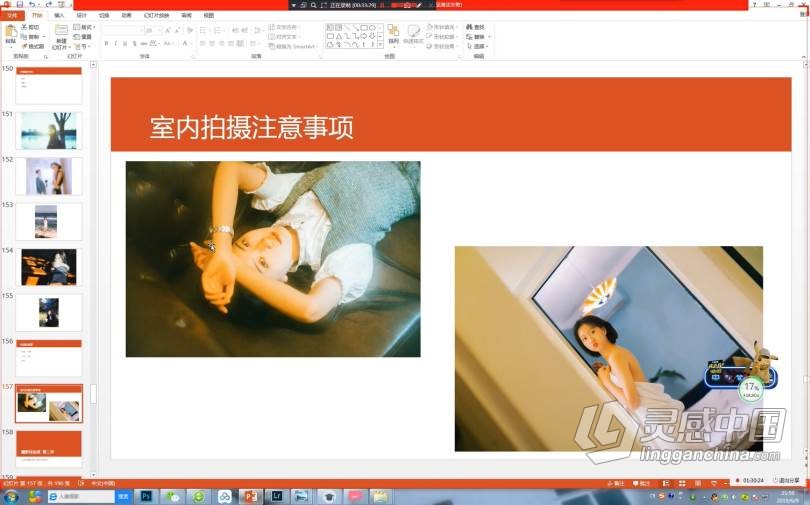Screen dimensions: 810x505
Task: Click the Reset slide button
Action: [83, 37]
